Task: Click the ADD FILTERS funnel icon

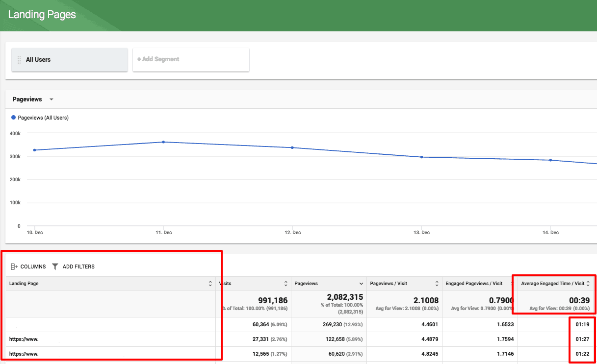Action: (x=55, y=267)
